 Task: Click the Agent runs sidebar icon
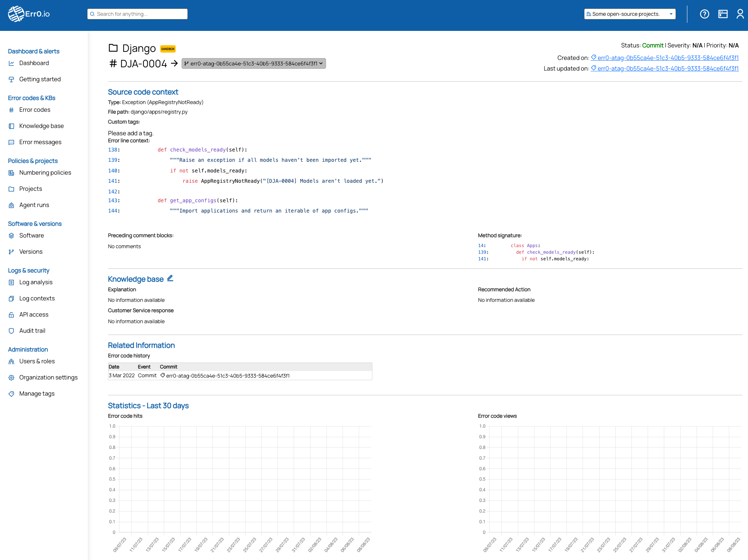(11, 205)
